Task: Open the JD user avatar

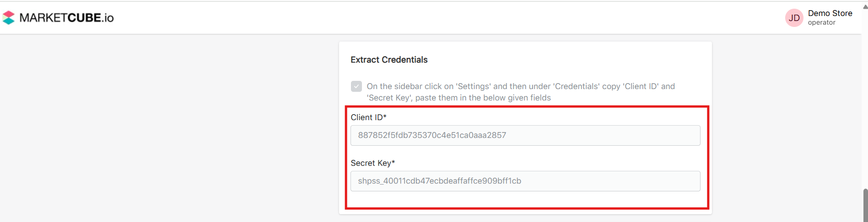Action: pos(794,18)
